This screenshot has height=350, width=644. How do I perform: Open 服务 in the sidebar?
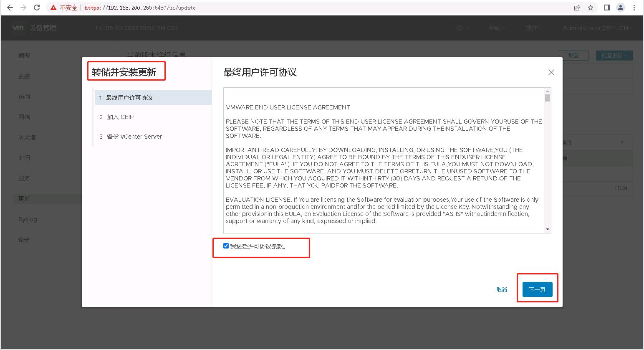tap(24, 178)
